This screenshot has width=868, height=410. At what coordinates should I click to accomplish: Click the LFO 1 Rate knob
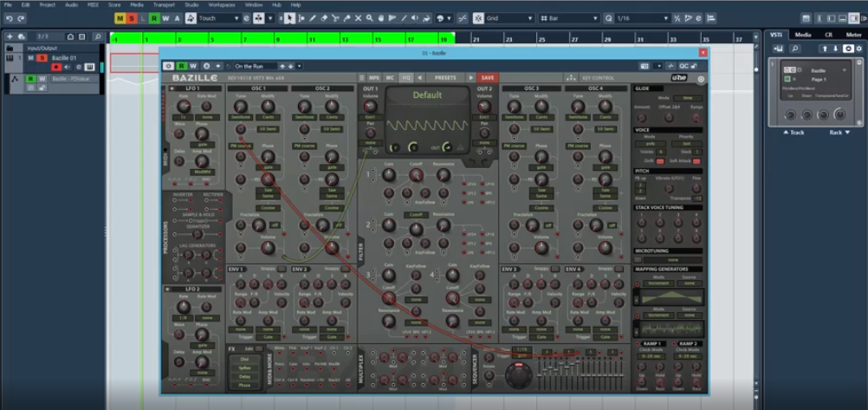[x=184, y=107]
